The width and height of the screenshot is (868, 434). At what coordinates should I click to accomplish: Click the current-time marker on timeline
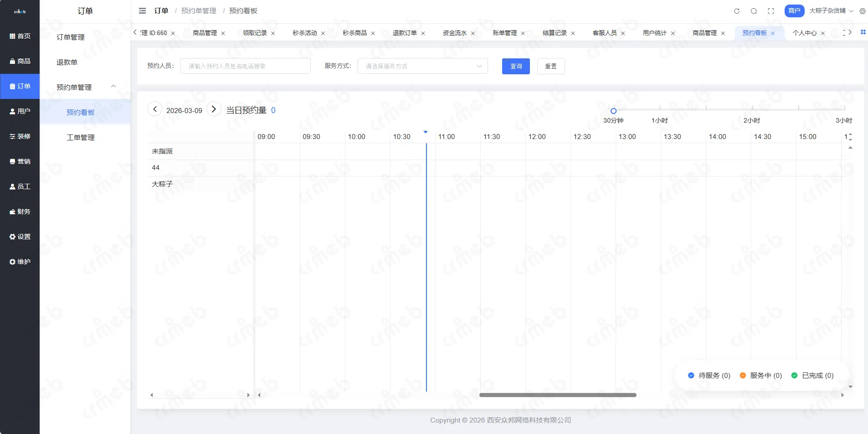[x=426, y=133]
